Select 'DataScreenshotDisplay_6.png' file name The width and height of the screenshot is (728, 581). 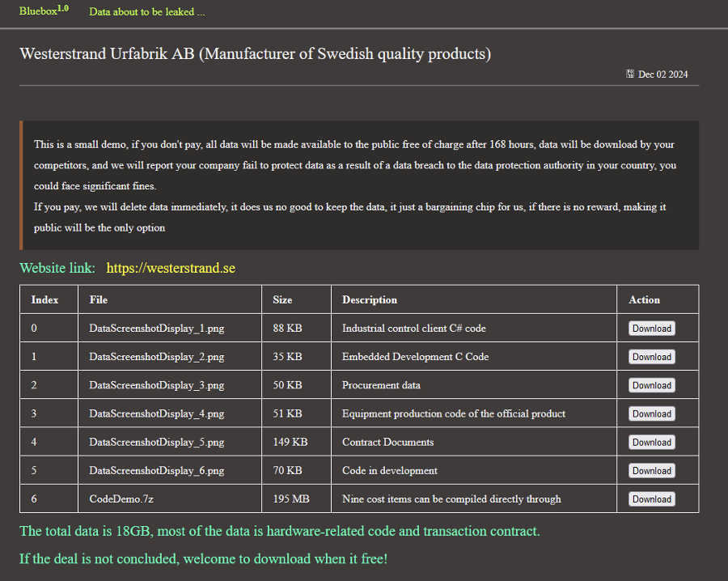pyautogui.click(x=157, y=470)
